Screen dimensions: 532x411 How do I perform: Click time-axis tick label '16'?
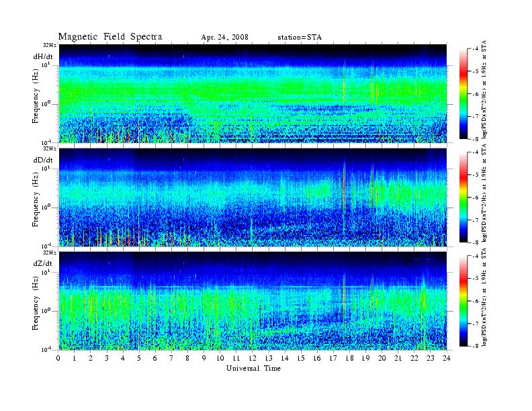point(317,358)
